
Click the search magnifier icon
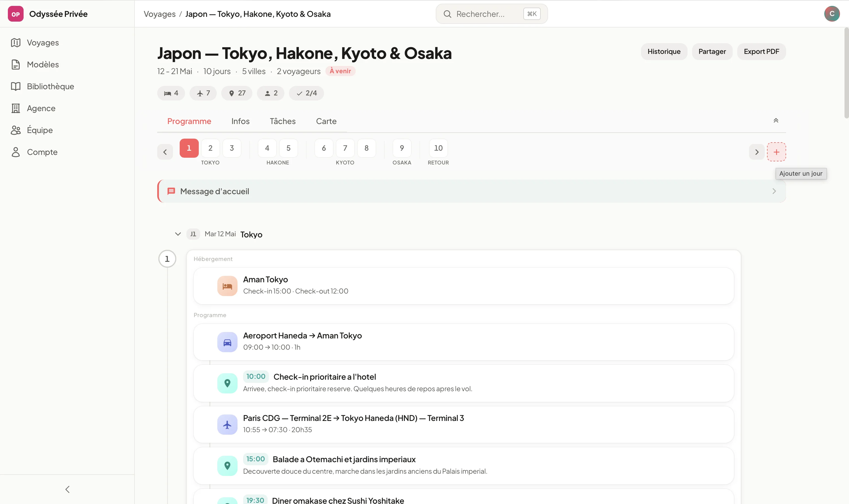[x=448, y=13]
